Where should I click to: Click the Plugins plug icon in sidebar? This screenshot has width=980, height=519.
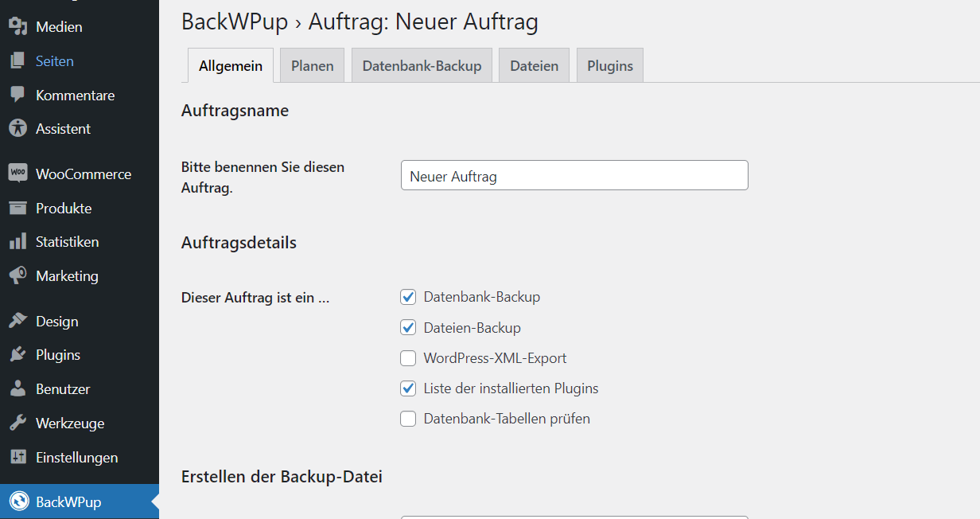point(17,354)
